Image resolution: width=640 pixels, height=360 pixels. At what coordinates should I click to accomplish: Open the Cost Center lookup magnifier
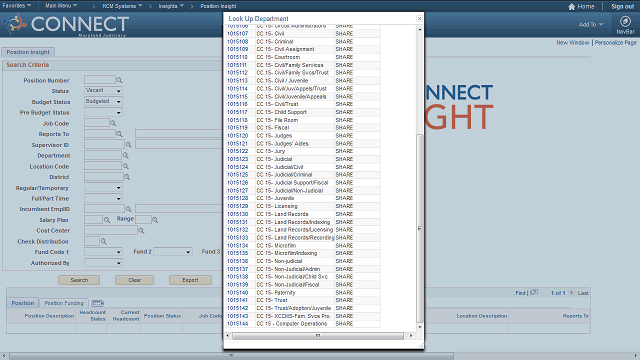(x=141, y=231)
